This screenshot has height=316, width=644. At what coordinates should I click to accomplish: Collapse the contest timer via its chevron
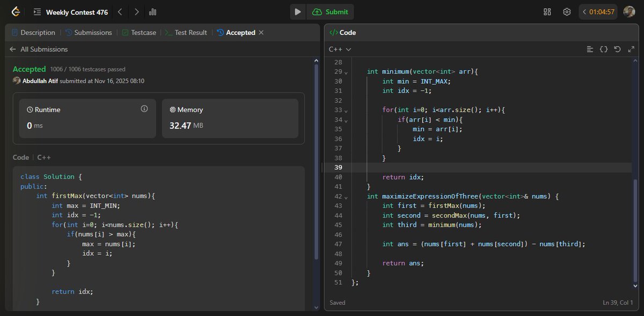pos(585,11)
